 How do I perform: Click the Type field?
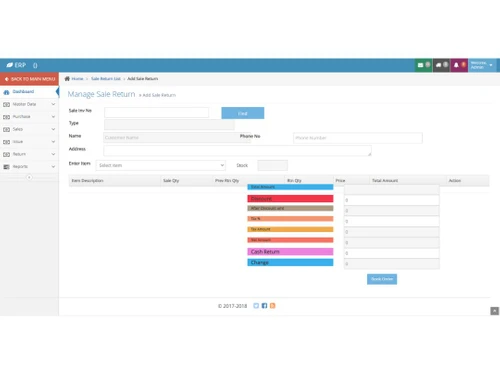point(169,125)
